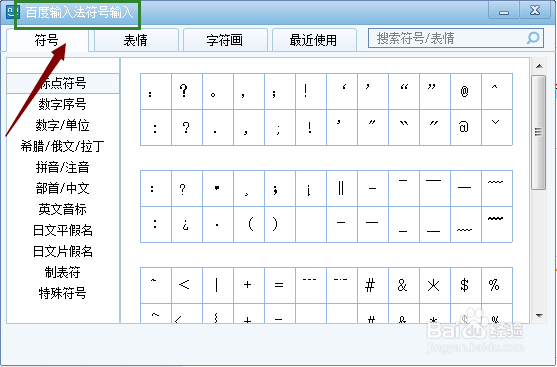Choose the three-dash dashed line symbol
Screen dimensions: 557x367
point(311,285)
